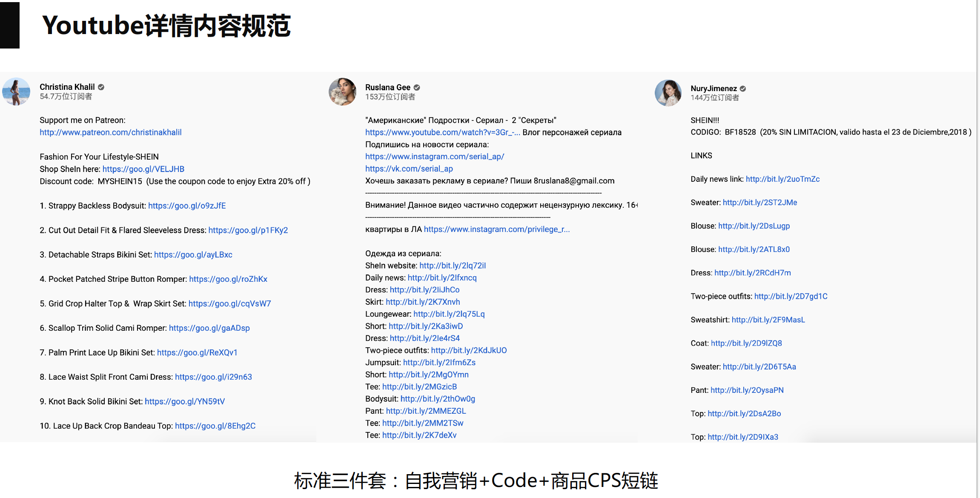Image resolution: width=980 pixels, height=498 pixels.
Task: Click Discount code MYSHEIN15 text
Action: pos(175,181)
